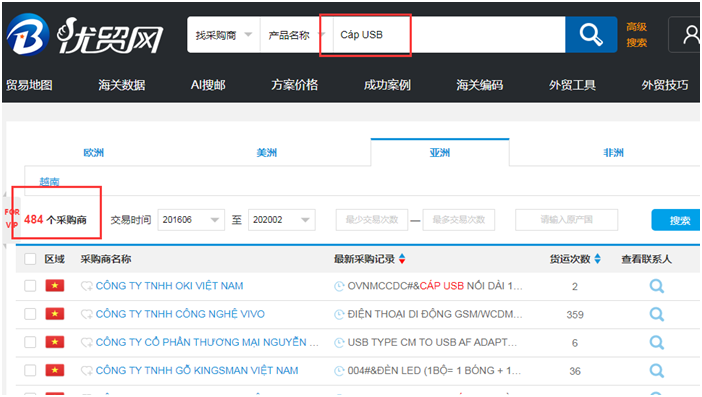Screen dimensions: 702x397
Task: Click clock icon beside OVNMCCDC record
Action: [339, 286]
